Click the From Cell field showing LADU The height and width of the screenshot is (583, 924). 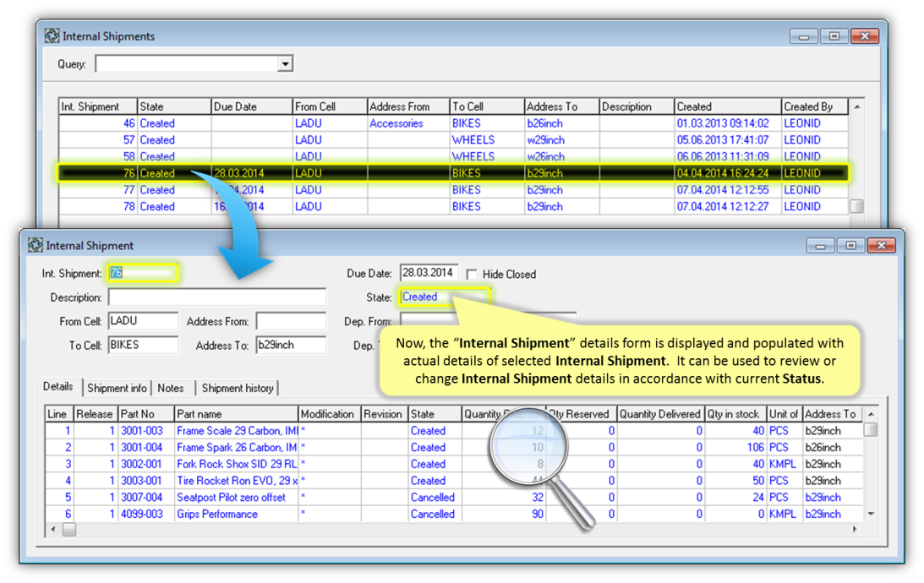[x=141, y=320]
